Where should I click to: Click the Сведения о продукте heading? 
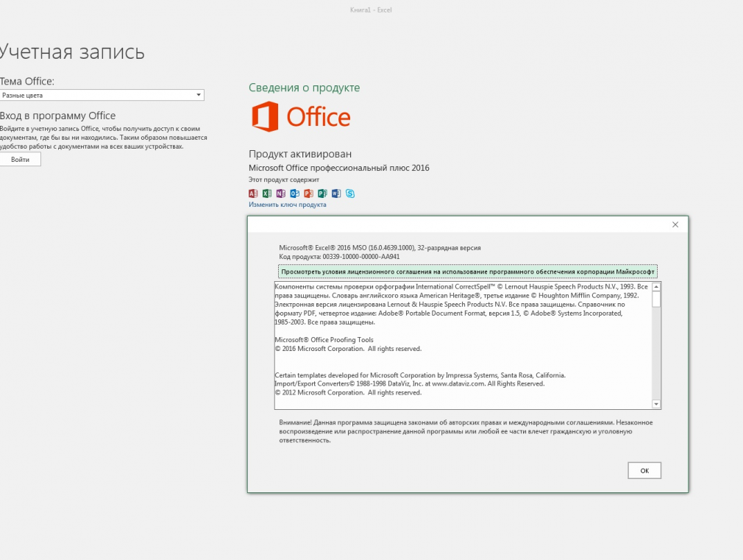(305, 88)
